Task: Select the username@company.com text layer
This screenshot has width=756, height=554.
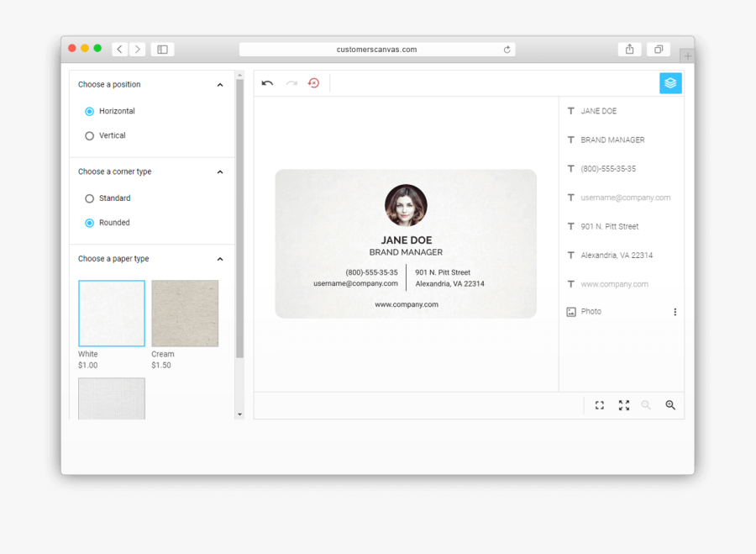Action: (x=625, y=198)
